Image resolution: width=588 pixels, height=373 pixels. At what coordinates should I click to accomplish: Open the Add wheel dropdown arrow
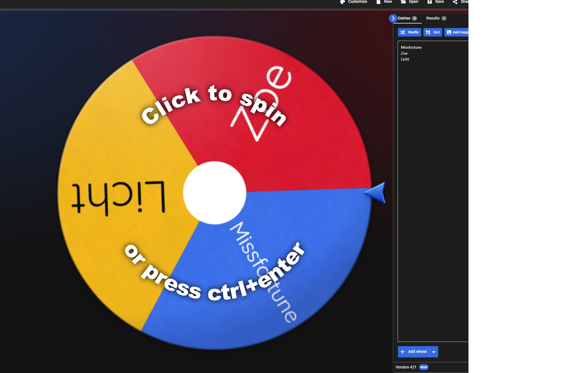pos(434,352)
